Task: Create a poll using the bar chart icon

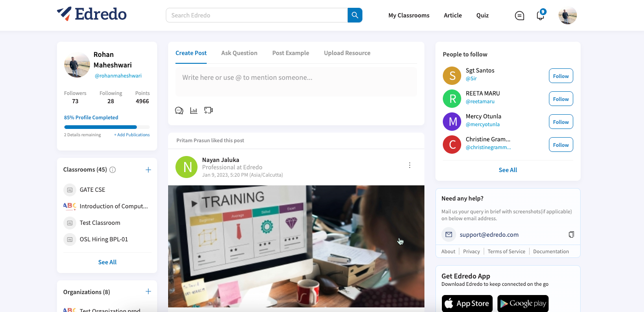Action: (x=193, y=110)
